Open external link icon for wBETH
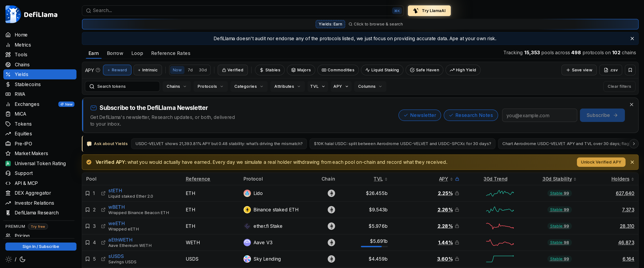This screenshot has width=644, height=268. click(x=103, y=210)
